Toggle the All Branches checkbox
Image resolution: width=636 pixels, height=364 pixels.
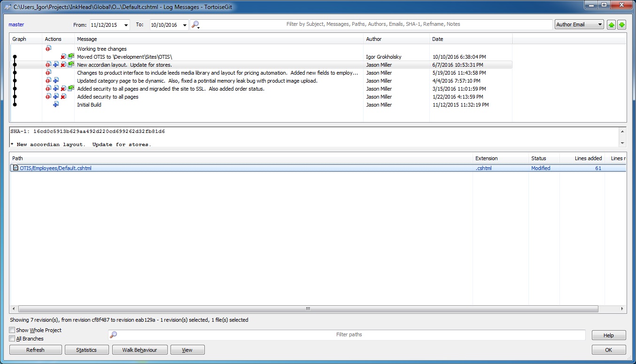(12, 339)
